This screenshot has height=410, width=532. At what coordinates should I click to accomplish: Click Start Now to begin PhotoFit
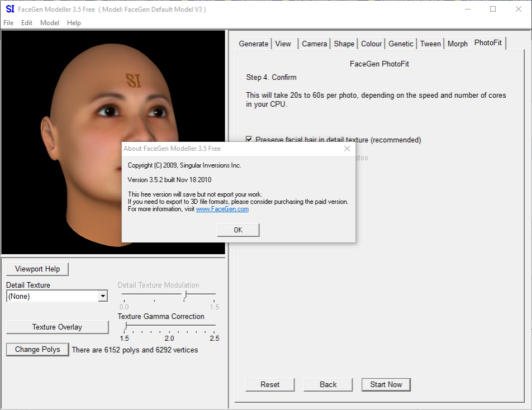386,384
